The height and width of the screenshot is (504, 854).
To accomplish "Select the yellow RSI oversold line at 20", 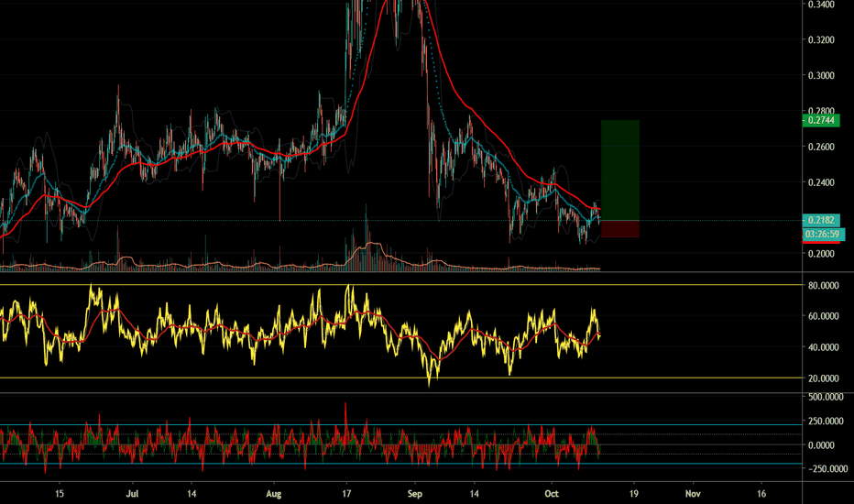I will [x=400, y=378].
